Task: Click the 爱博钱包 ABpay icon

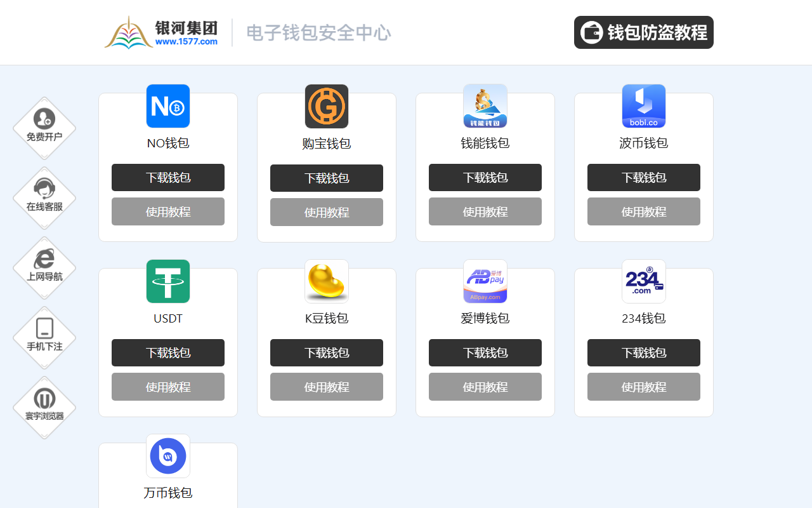Action: [485, 281]
